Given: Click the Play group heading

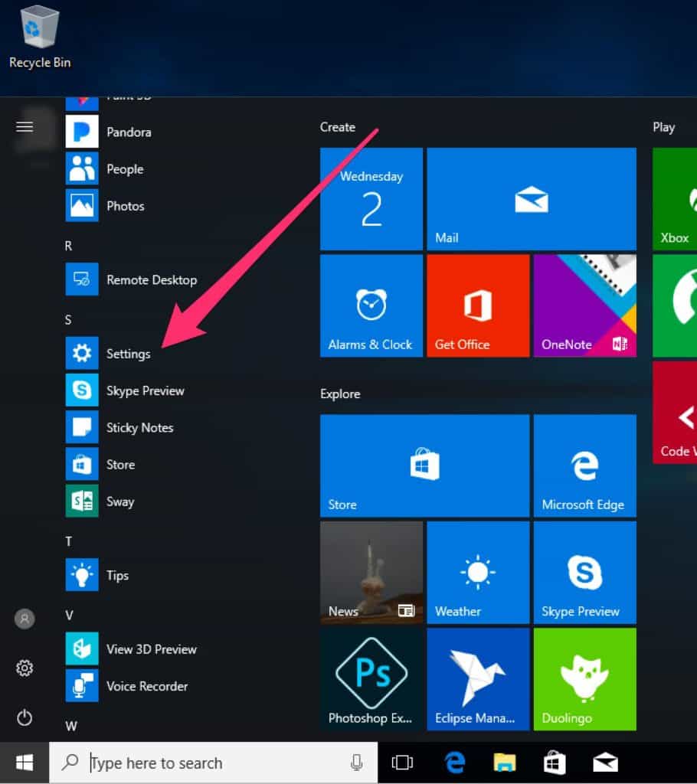Looking at the screenshot, I should [x=664, y=127].
